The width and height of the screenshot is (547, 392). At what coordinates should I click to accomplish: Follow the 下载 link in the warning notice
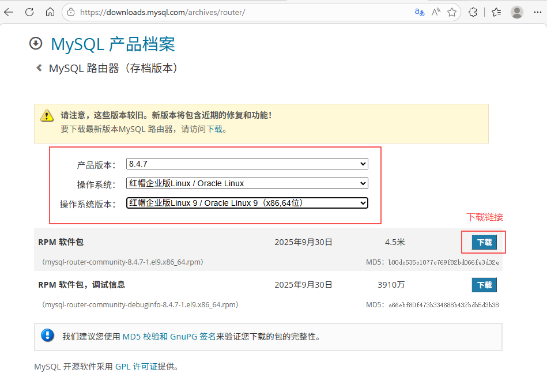(x=214, y=129)
